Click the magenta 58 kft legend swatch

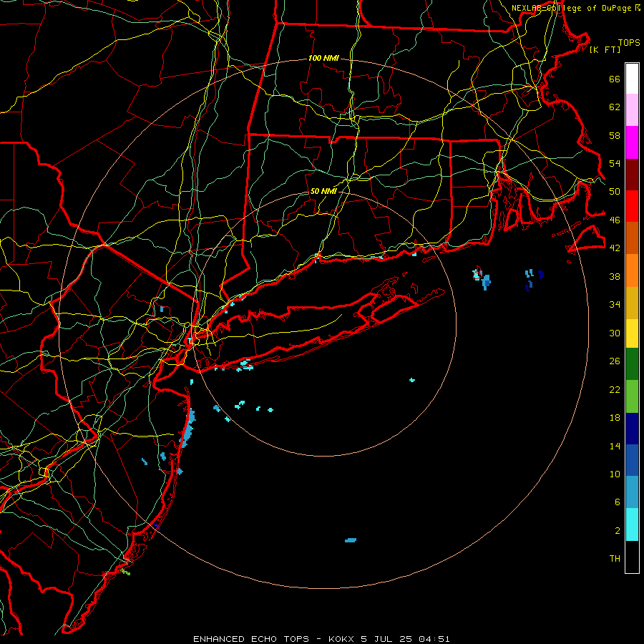pyautogui.click(x=632, y=142)
